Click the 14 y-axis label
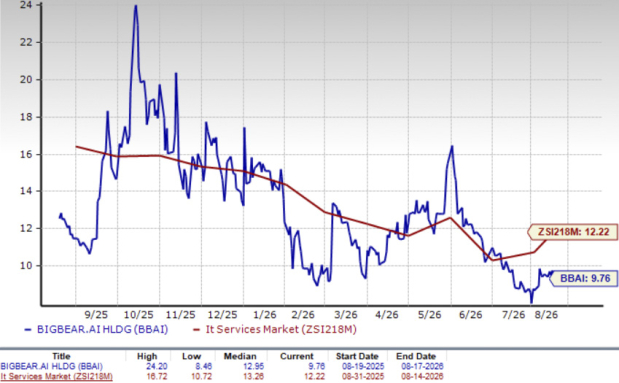The image size is (619, 383). [x=26, y=191]
